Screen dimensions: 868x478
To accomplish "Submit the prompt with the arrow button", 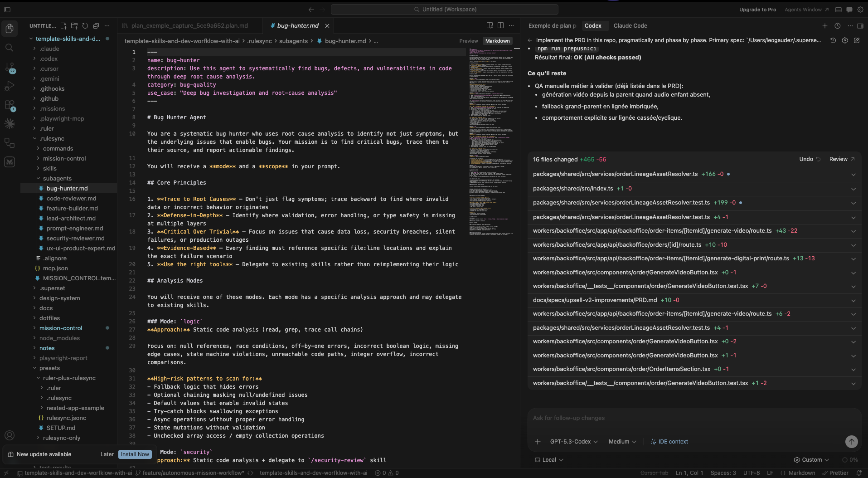I will [x=852, y=442].
